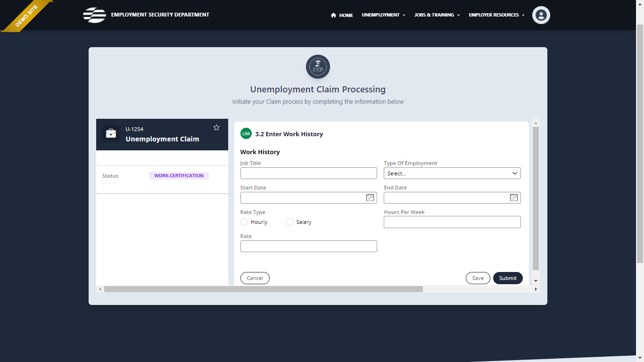Viewport: 644px width, 362px height.
Task: Select the Salary rate type
Action: [x=289, y=222]
